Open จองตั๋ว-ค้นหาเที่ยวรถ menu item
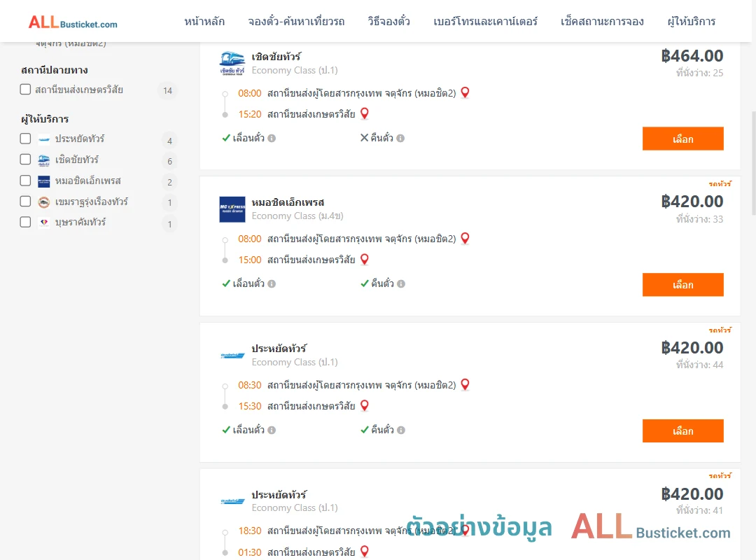The width and height of the screenshot is (756, 560). click(296, 21)
